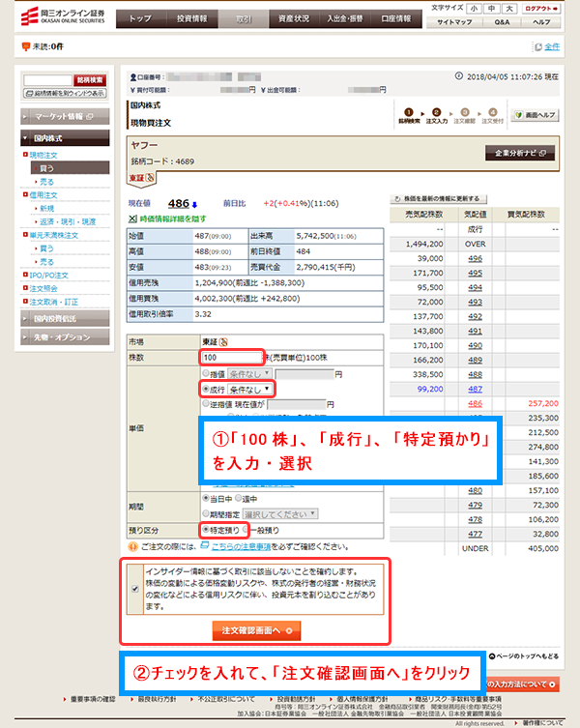This screenshot has height=728, width=580.
Task: Open the 成行 条件なし dropdown
Action: pyautogui.click(x=249, y=389)
